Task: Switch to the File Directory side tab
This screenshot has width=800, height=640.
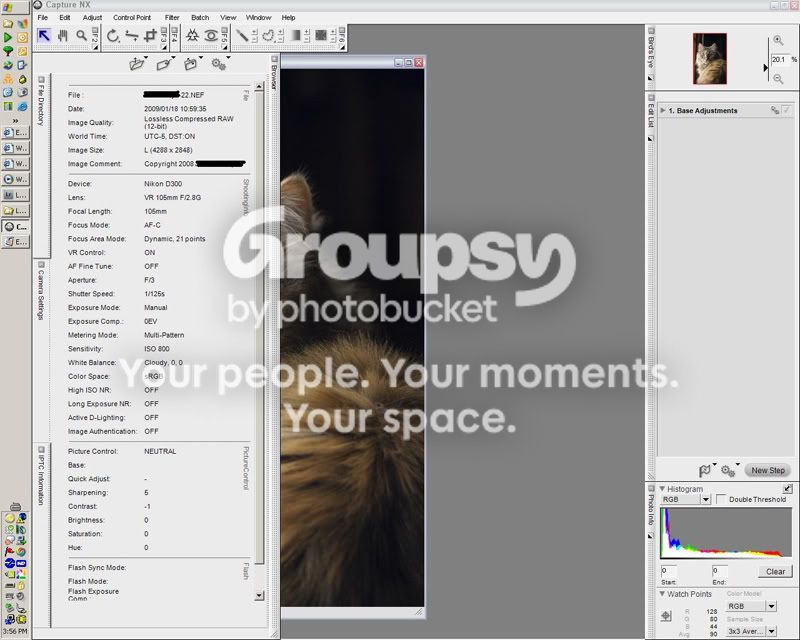Action: click(x=41, y=106)
